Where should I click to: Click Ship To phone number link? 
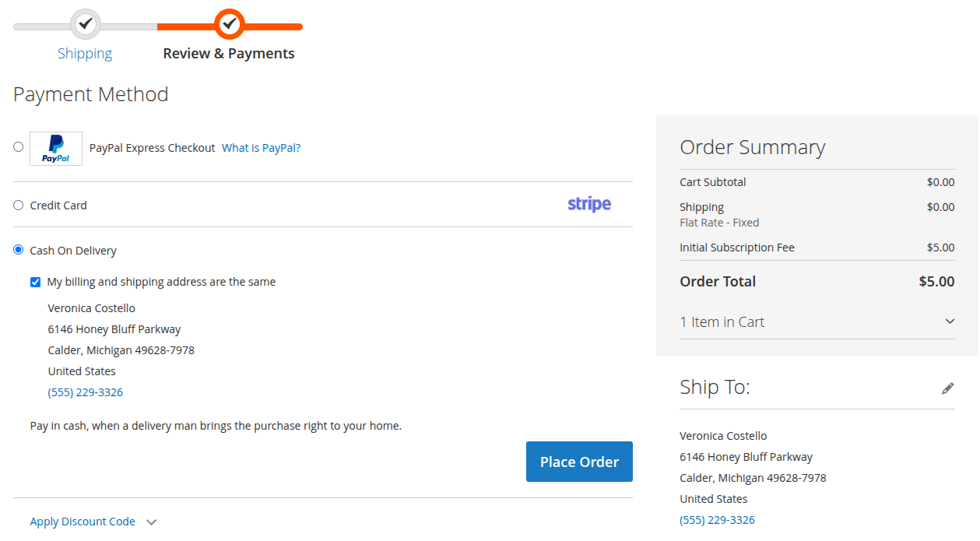717,520
